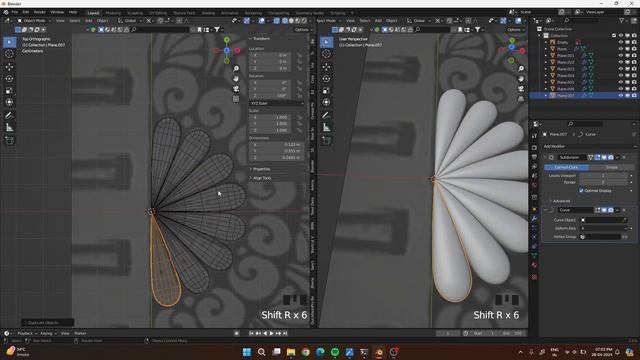Toggle Optimal Display checkbox
Image resolution: width=640 pixels, height=360 pixels.
(581, 191)
